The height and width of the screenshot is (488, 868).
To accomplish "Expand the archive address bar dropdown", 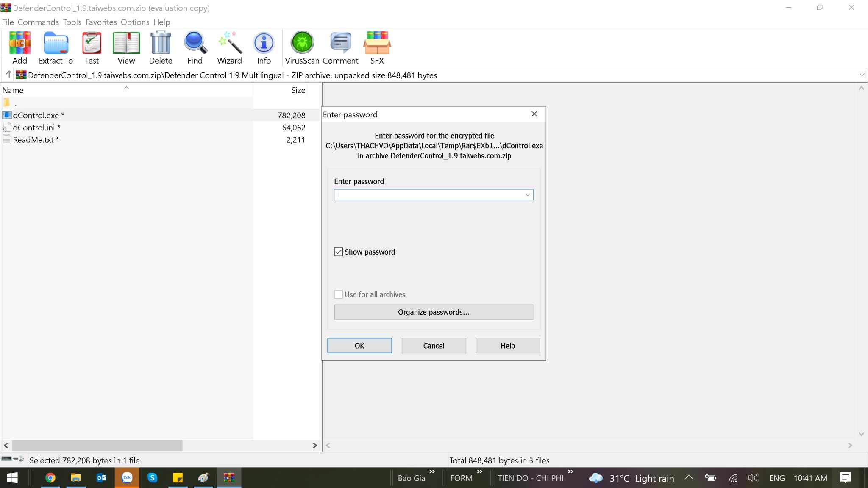I will pyautogui.click(x=862, y=75).
